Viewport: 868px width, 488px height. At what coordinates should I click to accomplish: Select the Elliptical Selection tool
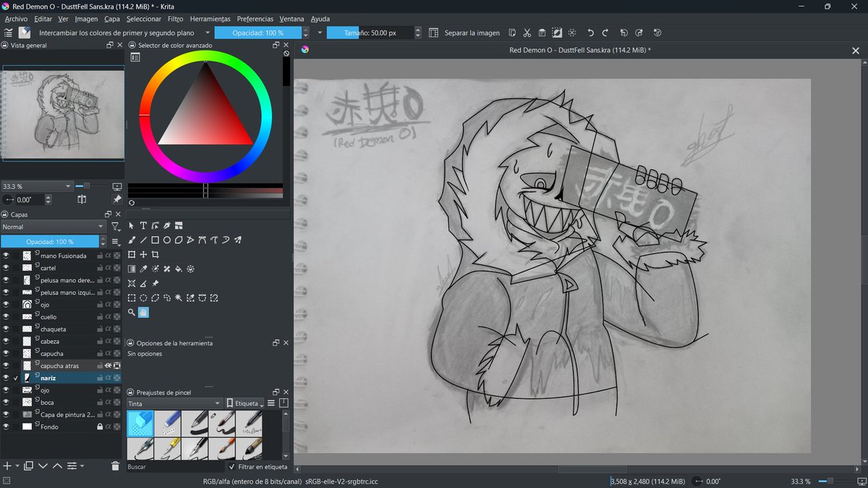(143, 298)
